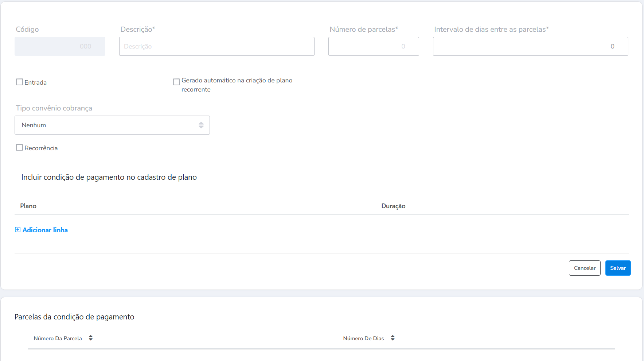Click the Adicionar linha link text
This screenshot has height=361, width=644.
(45, 230)
